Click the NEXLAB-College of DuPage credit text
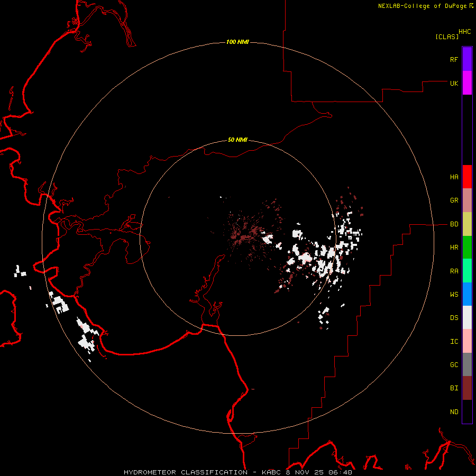Viewport: 476px width, 476px height. 422,6
